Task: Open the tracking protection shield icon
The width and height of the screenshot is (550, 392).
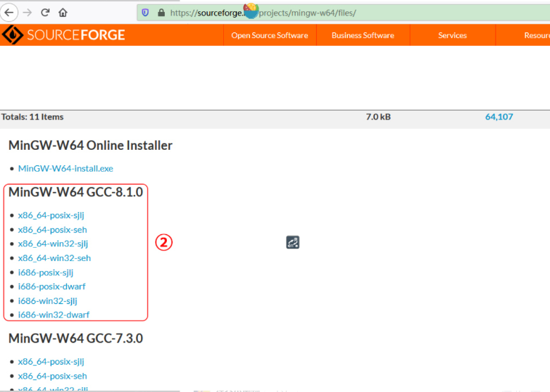Action: [x=146, y=12]
